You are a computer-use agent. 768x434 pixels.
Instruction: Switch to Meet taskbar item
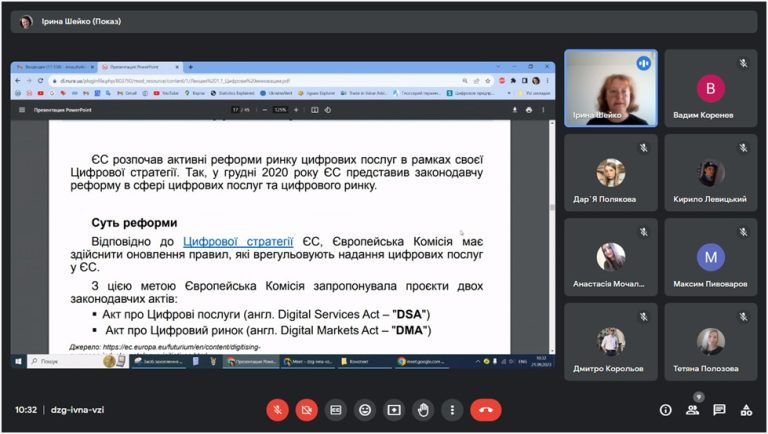coord(309,362)
